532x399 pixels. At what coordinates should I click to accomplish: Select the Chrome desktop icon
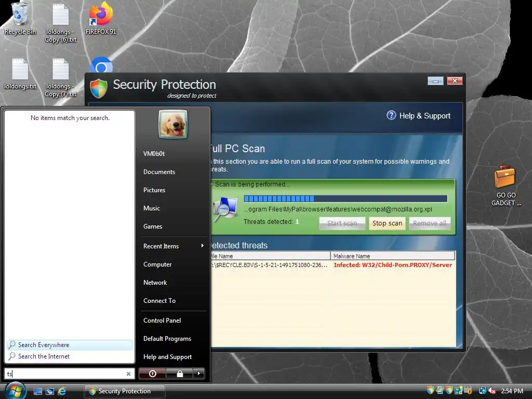(x=101, y=65)
